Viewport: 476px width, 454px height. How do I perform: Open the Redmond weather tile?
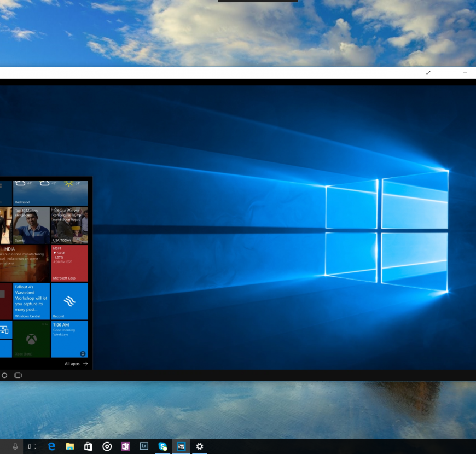tap(50, 193)
